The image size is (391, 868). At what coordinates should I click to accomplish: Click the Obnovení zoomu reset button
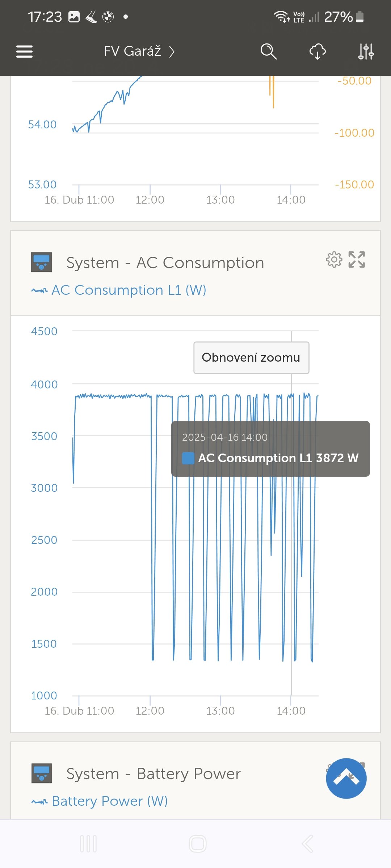point(251,358)
